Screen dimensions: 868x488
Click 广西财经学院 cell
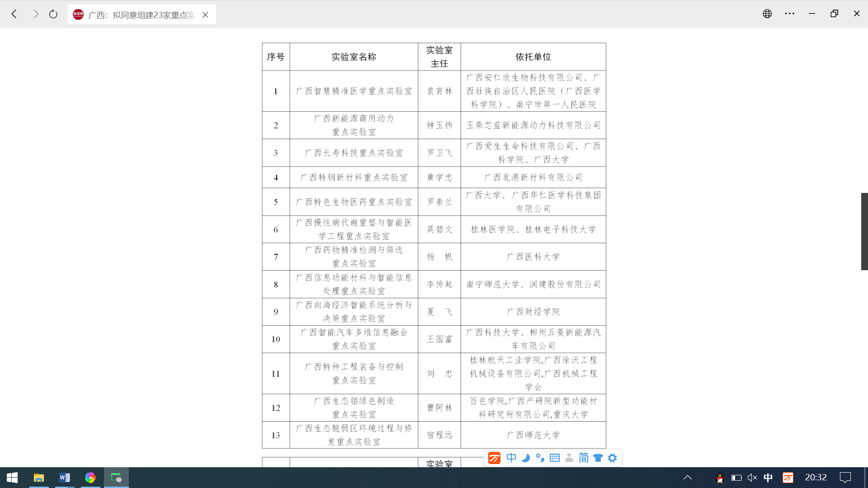533,312
